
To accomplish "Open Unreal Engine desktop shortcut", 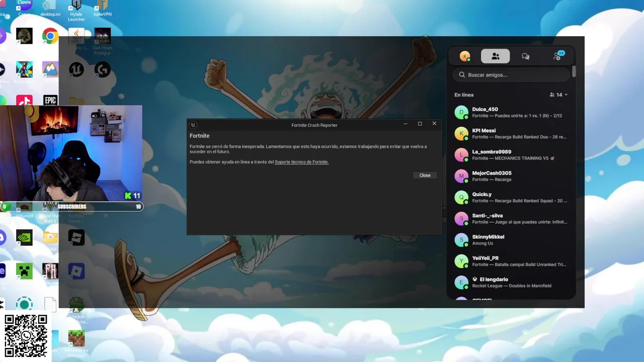I will tap(76, 69).
